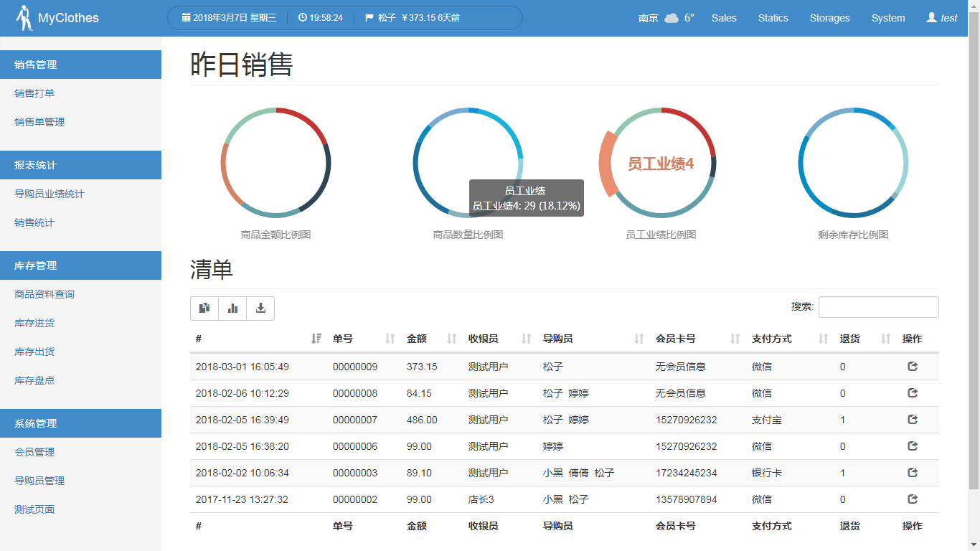
Task: Click the download icon button
Action: pos(260,309)
